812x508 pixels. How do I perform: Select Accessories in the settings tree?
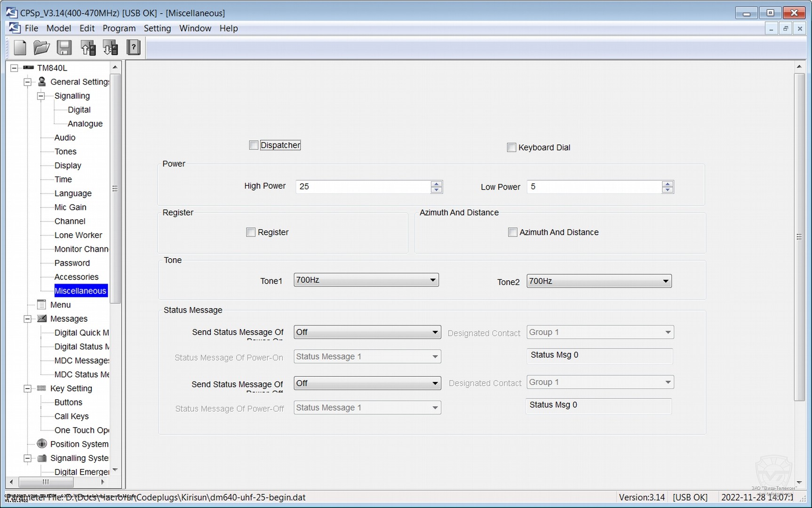(x=76, y=277)
